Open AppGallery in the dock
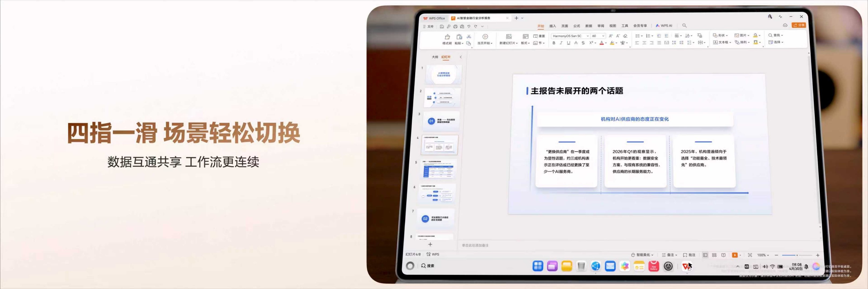The image size is (868, 289). 654,266
